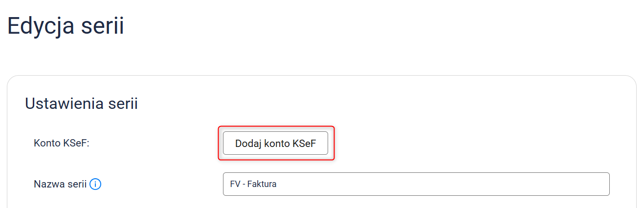644x208 pixels.
Task: Select the blue circled i icon
Action: [96, 184]
